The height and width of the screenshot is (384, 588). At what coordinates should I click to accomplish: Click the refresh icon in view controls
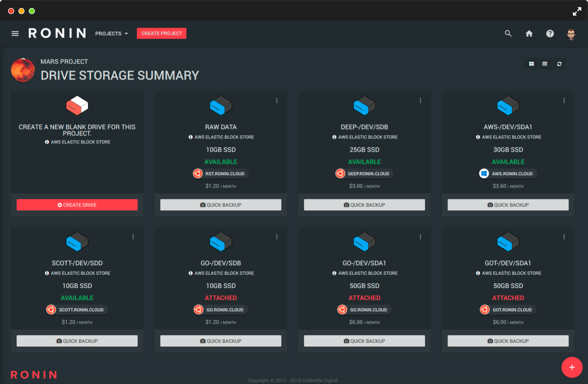pyautogui.click(x=559, y=64)
